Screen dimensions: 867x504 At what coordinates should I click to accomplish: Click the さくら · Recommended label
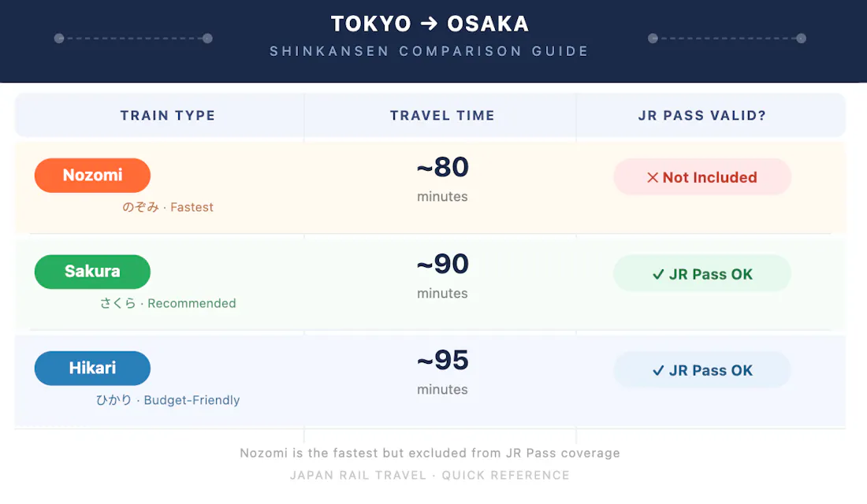click(168, 303)
